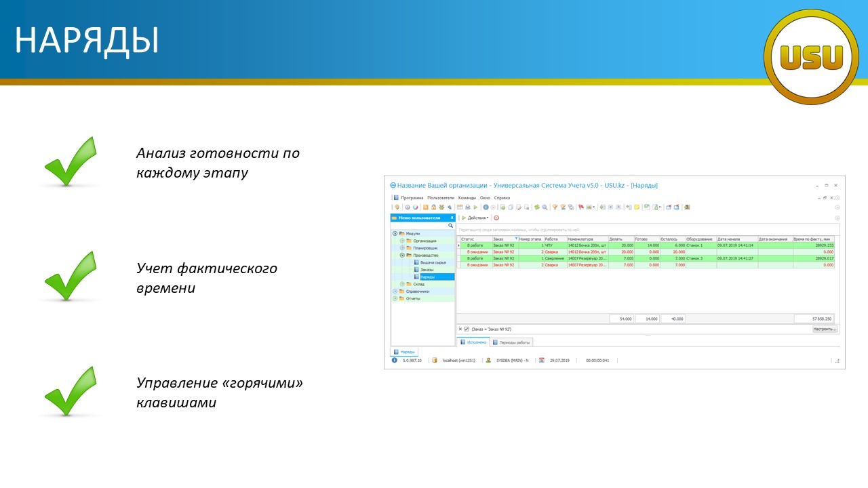Click the Станок 1 cell
The width and height of the screenshot is (868, 488).
point(701,245)
